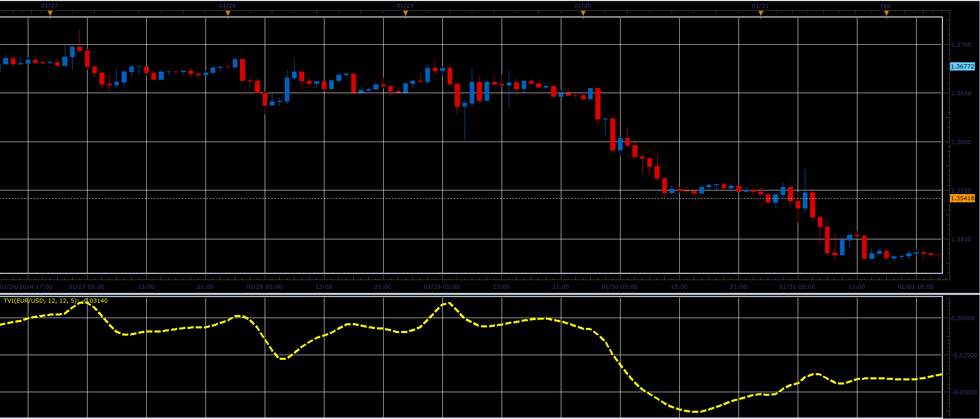
Task: Click the orange day marker under 01/27
Action: pos(50,14)
